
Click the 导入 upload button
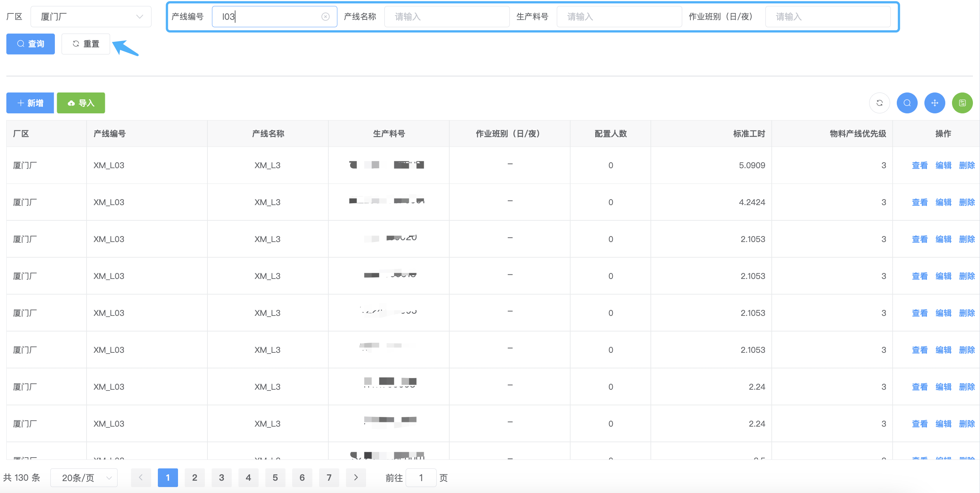[81, 103]
